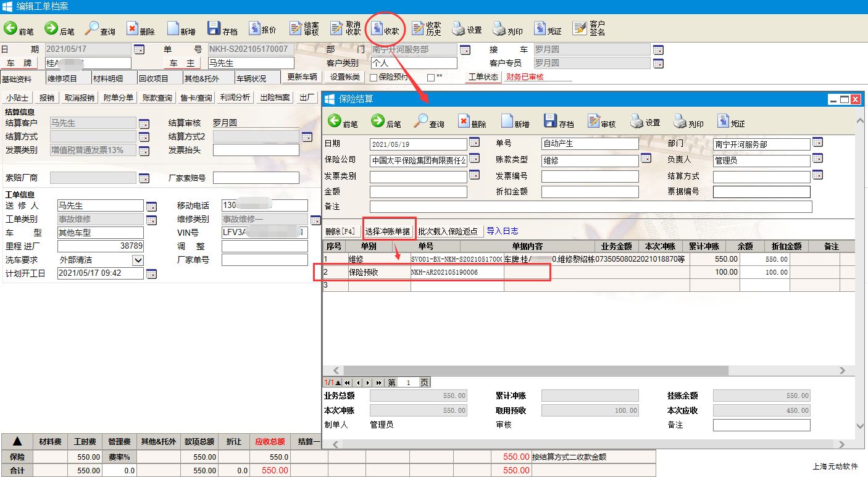Open the 导入日志 link
Image resolution: width=868 pixels, height=477 pixels.
[502, 231]
